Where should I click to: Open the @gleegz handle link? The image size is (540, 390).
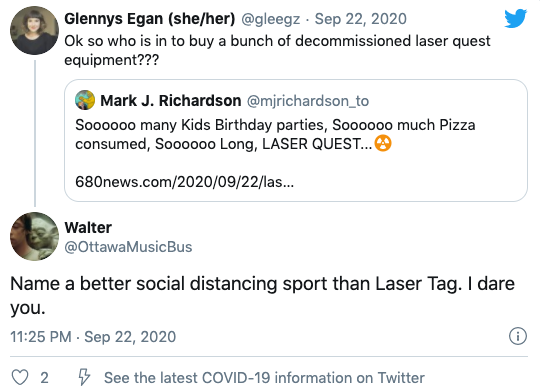270,19
